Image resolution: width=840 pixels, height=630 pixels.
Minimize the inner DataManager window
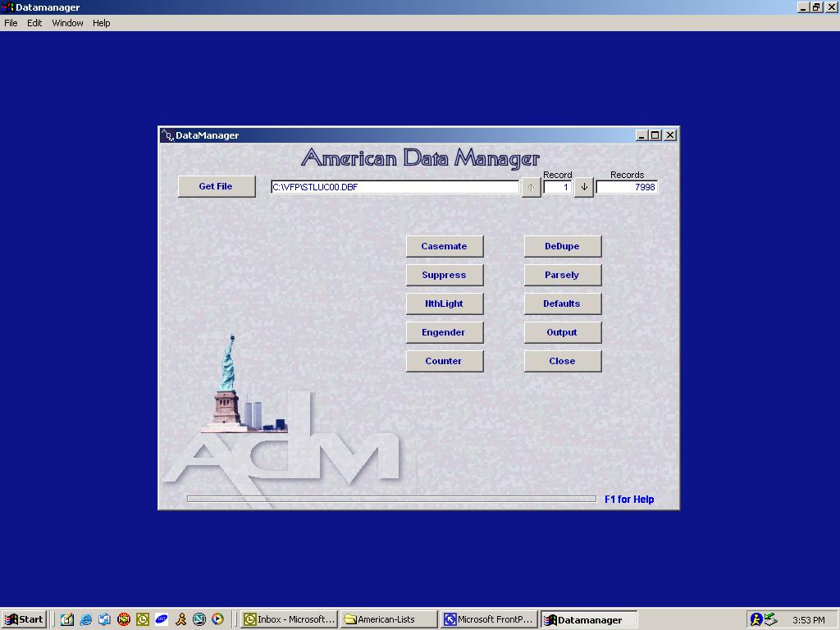click(641, 135)
